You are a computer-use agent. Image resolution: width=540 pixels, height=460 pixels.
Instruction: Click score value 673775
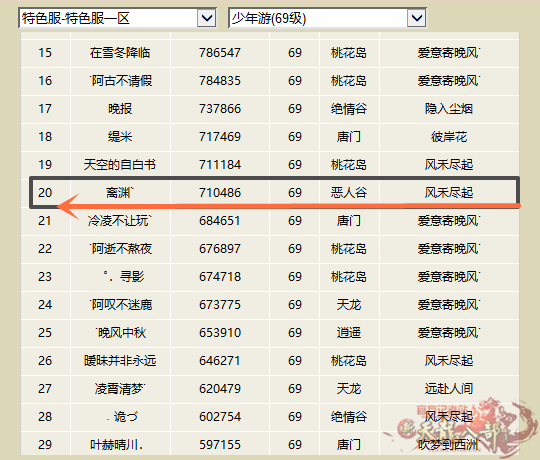(220, 305)
